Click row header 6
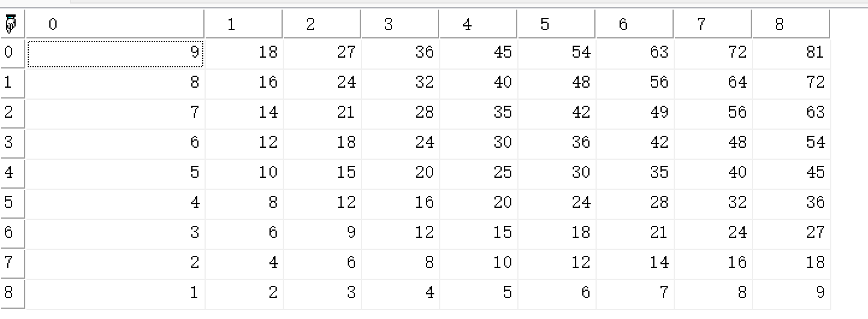Image resolution: width=868 pixels, height=319 pixels. click(11, 232)
